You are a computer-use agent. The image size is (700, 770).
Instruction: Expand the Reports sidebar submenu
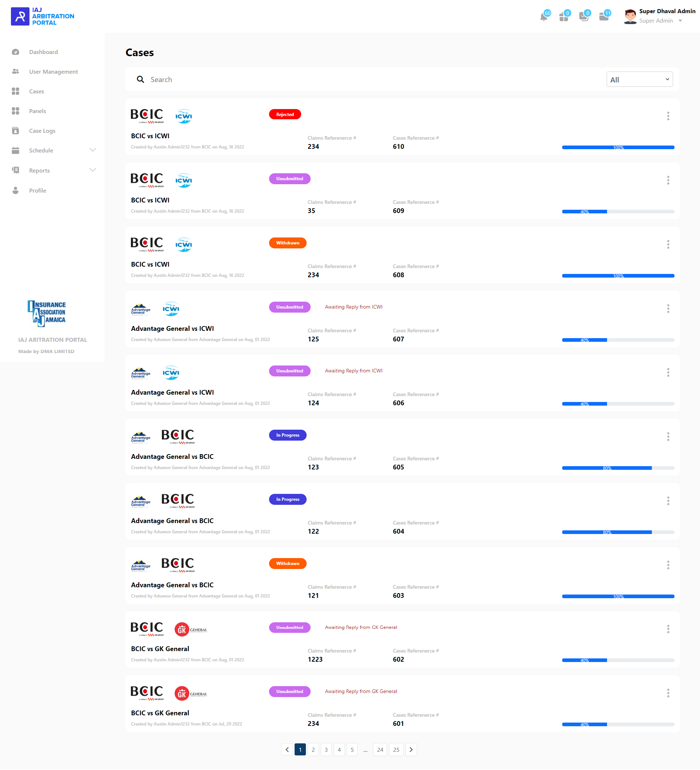[92, 170]
